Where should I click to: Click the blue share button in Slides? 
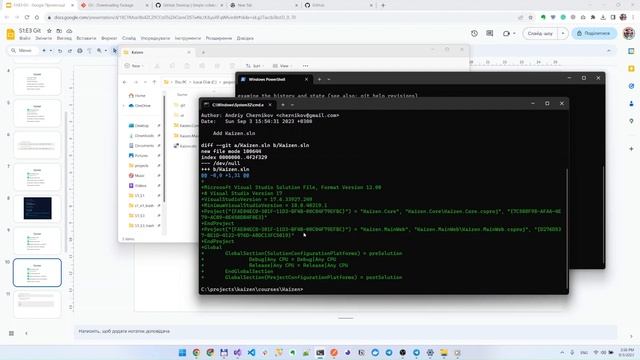click(594, 33)
